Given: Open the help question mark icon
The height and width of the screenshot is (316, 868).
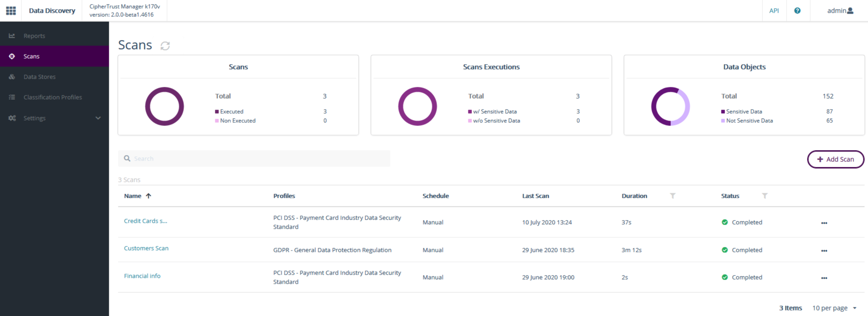Looking at the screenshot, I should point(797,10).
